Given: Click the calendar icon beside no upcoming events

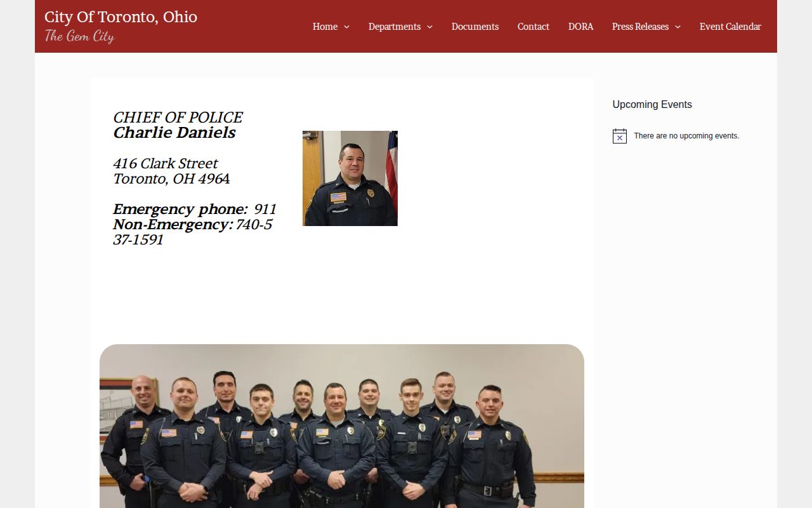Looking at the screenshot, I should [620, 136].
